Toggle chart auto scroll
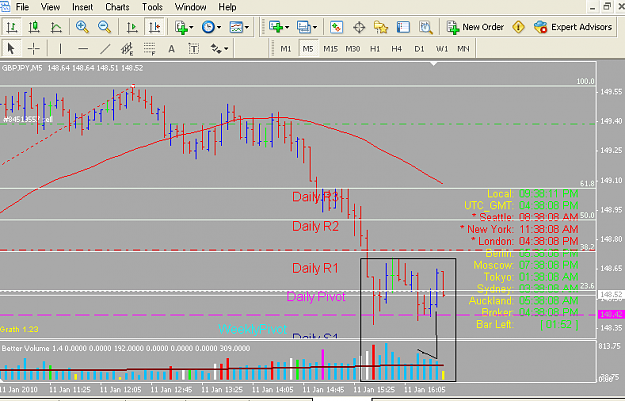This screenshot has width=625, height=401. click(132, 27)
